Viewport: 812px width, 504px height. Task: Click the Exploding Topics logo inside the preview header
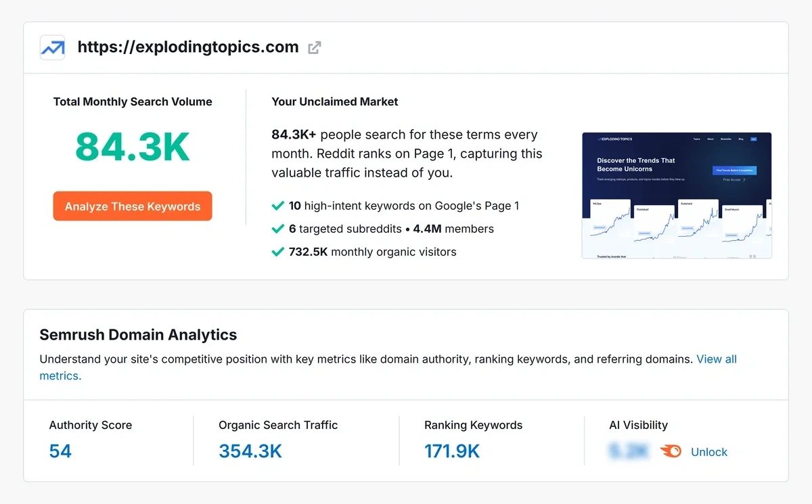point(614,139)
